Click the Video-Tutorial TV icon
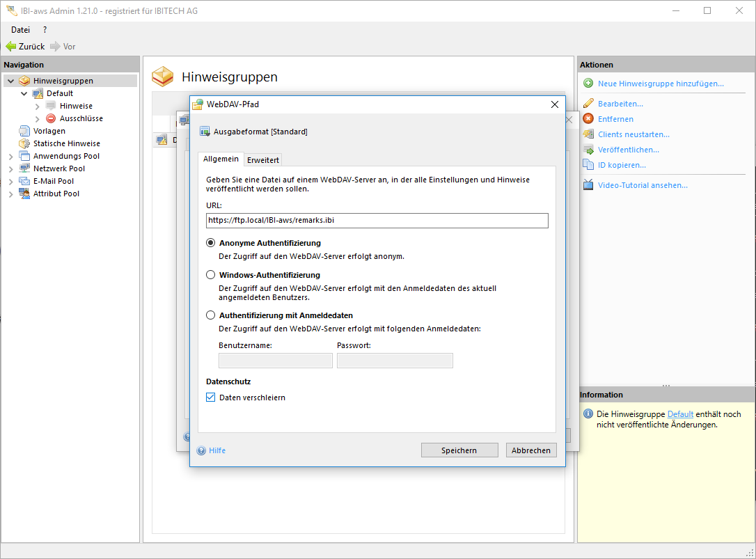 (x=588, y=185)
